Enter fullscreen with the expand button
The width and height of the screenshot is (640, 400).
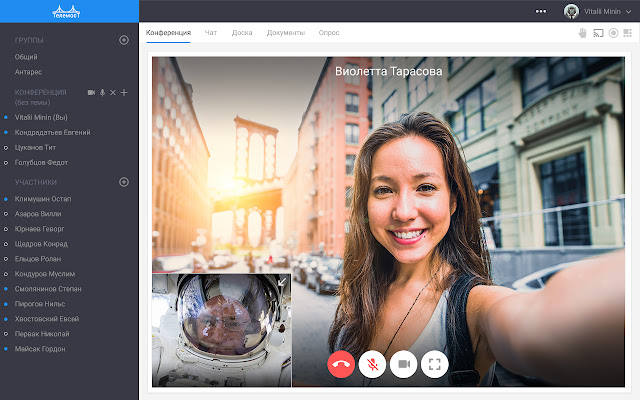click(x=435, y=364)
